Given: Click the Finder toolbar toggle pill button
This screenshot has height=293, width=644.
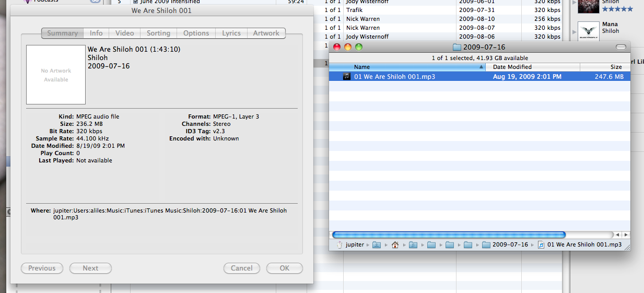Looking at the screenshot, I should coord(620,47).
